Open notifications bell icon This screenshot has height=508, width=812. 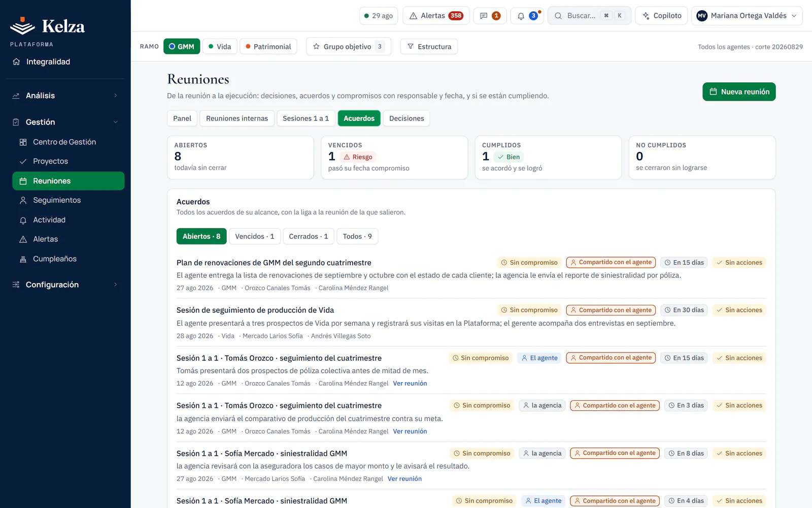(527, 16)
